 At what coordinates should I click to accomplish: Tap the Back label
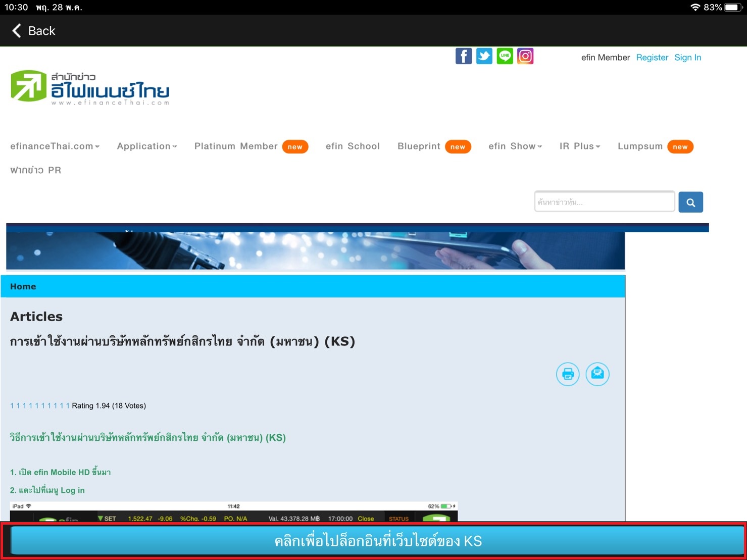tap(42, 31)
